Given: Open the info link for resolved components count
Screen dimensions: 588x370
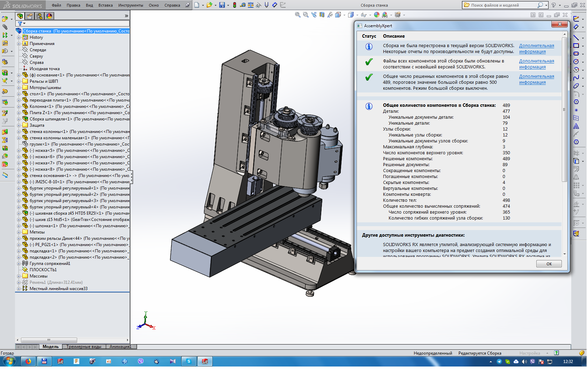Looking at the screenshot, I should coord(536,79).
